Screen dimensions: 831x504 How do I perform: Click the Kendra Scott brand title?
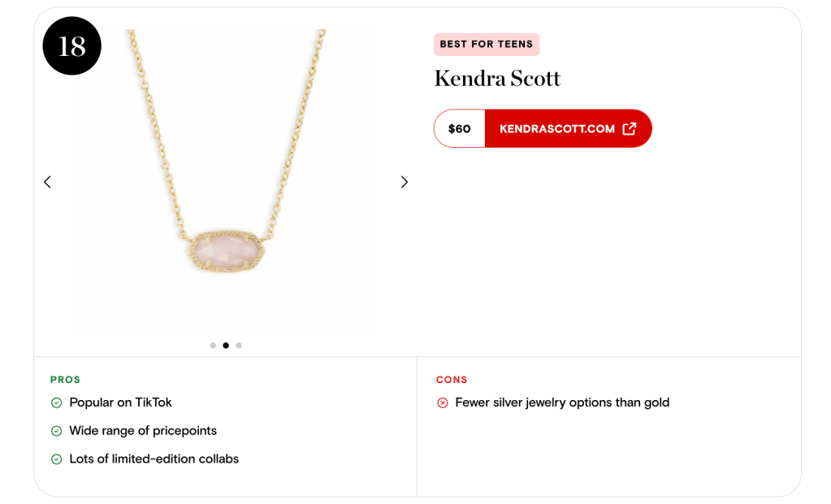497,79
